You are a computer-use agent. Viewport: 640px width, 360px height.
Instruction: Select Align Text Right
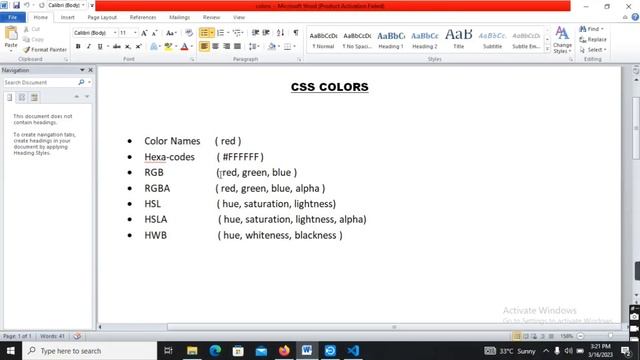[x=226, y=47]
